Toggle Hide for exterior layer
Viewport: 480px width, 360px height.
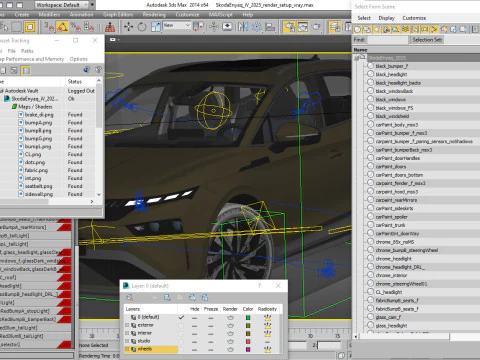[x=194, y=325]
